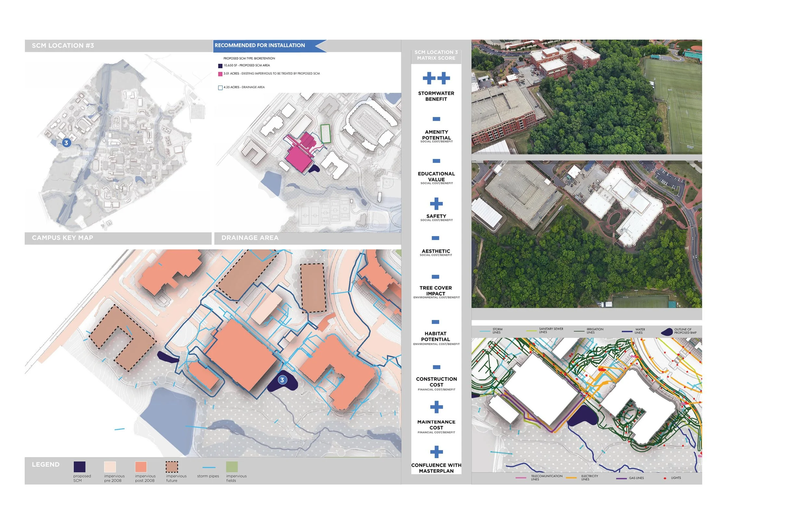Click the double plus Stormwater Benefit icon
812x525 pixels.
pyautogui.click(x=436, y=78)
